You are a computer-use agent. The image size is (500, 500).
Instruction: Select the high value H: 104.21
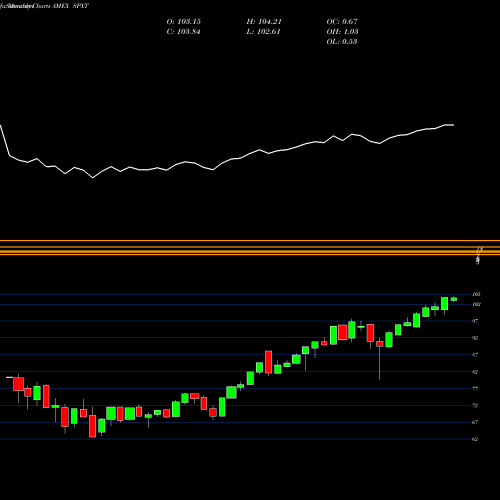(264, 22)
